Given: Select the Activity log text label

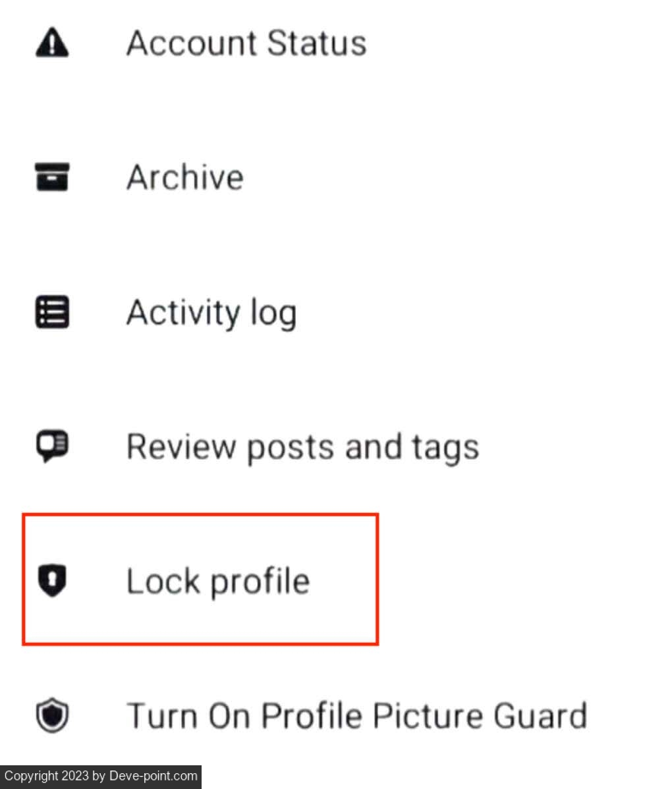Looking at the screenshot, I should click(211, 313).
